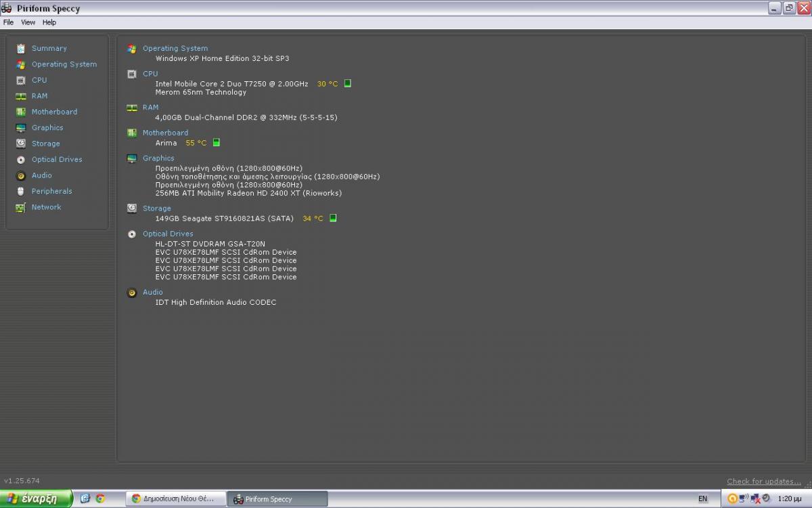This screenshot has width=812, height=508.
Task: Click the RAM module sidebar icon
Action: click(x=21, y=96)
